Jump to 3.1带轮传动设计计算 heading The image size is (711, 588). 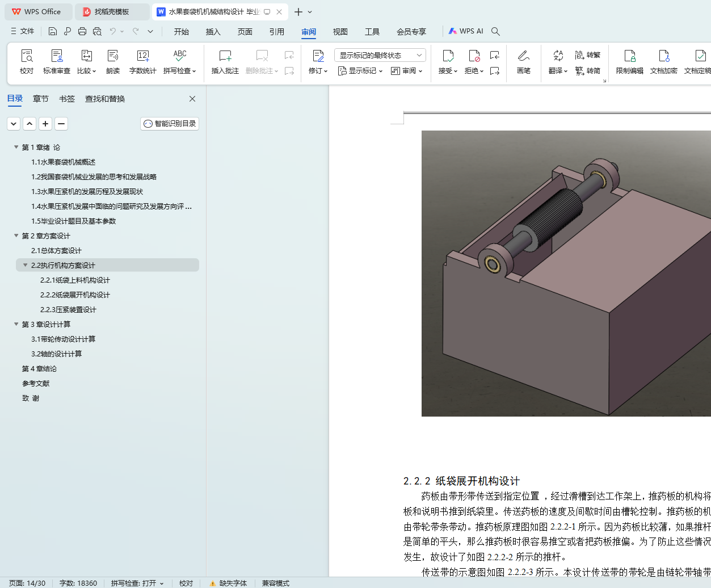point(63,339)
